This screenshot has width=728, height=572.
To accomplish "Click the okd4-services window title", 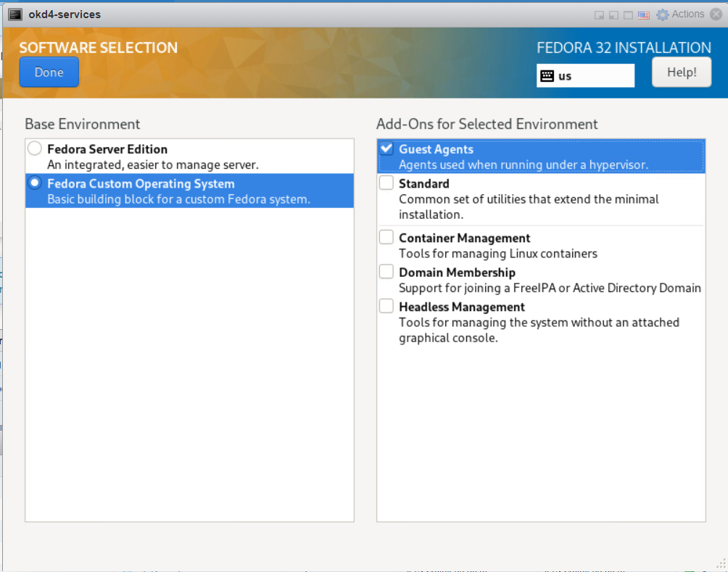I will coord(65,14).
